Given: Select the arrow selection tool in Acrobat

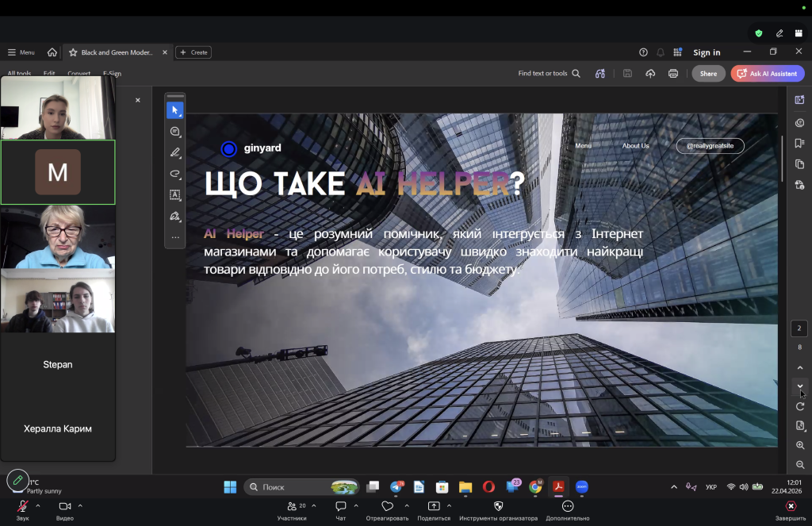Looking at the screenshot, I should point(175,110).
